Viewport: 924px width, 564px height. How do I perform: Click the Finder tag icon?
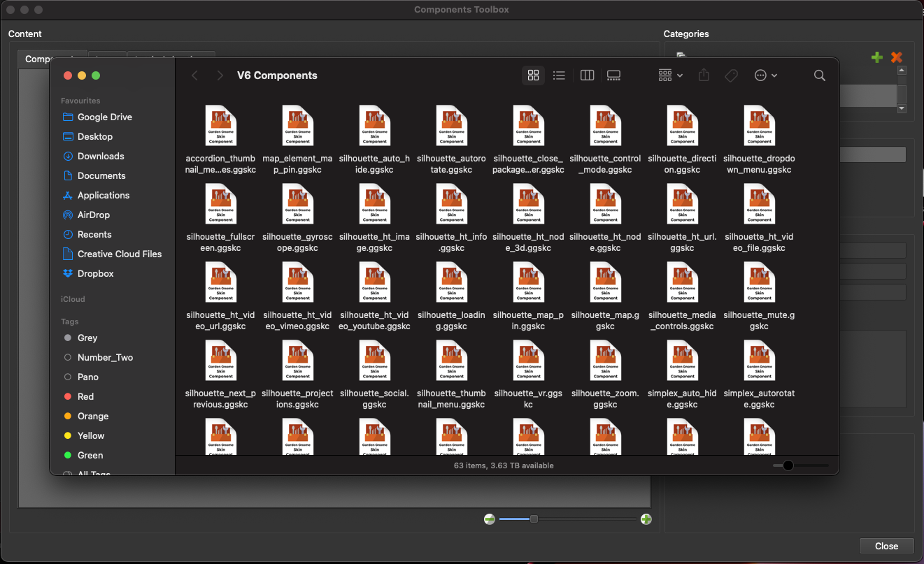click(x=732, y=75)
